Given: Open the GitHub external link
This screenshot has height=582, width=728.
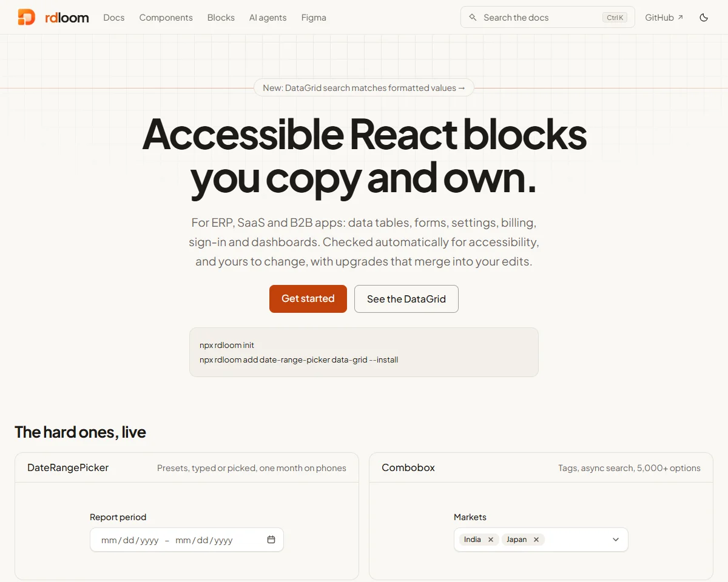Looking at the screenshot, I should click(664, 18).
